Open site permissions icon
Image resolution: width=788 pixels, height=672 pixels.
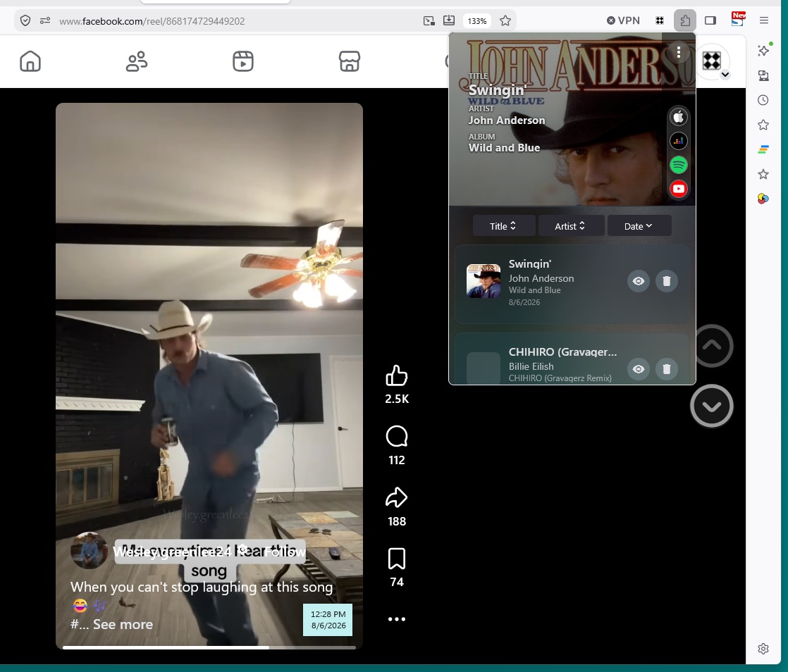coord(45,20)
